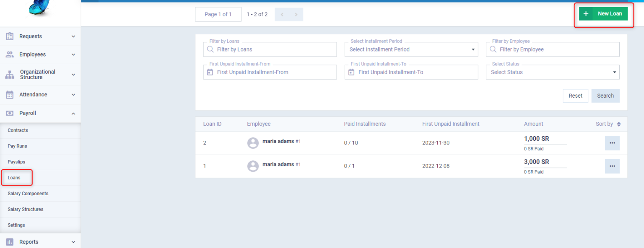
Task: Click maria adams avatar on loan 2
Action: tap(253, 143)
